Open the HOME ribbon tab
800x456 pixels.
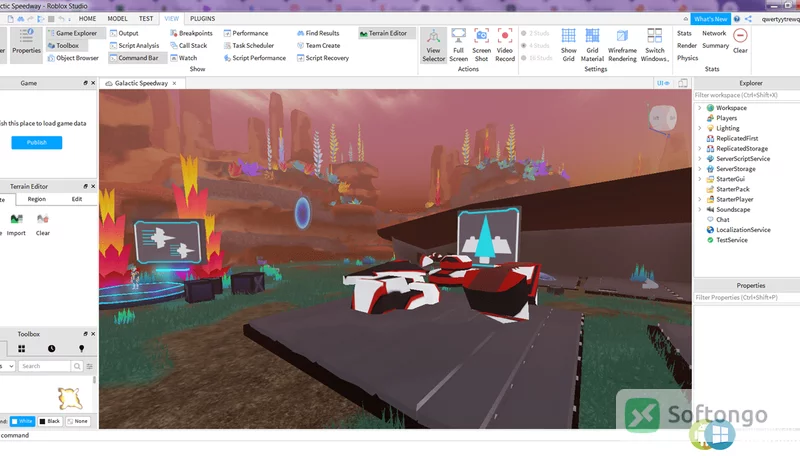(x=87, y=18)
